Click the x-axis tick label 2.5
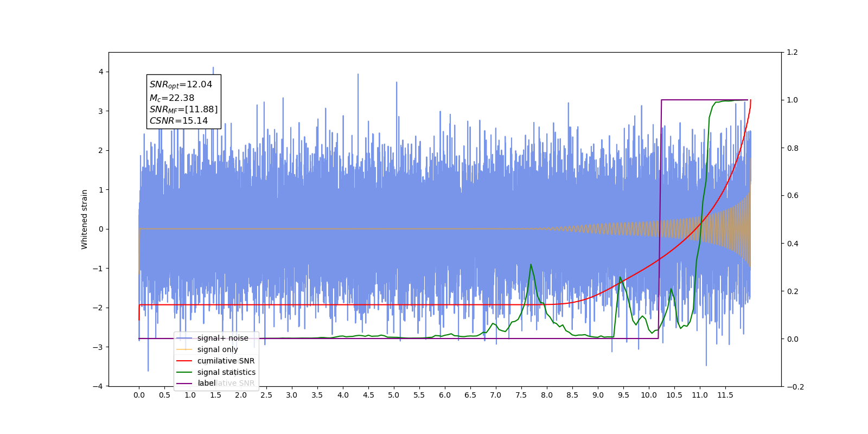 tap(266, 395)
